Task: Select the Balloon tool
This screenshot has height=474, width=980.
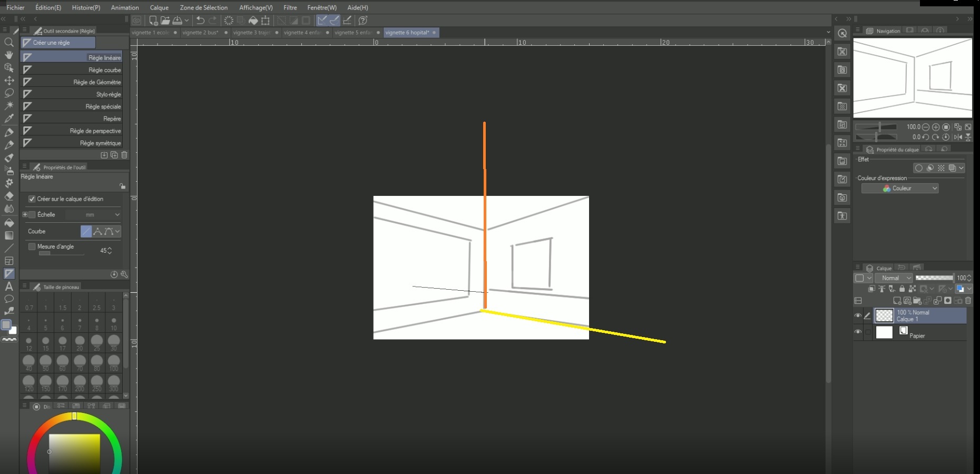Action: pyautogui.click(x=9, y=299)
